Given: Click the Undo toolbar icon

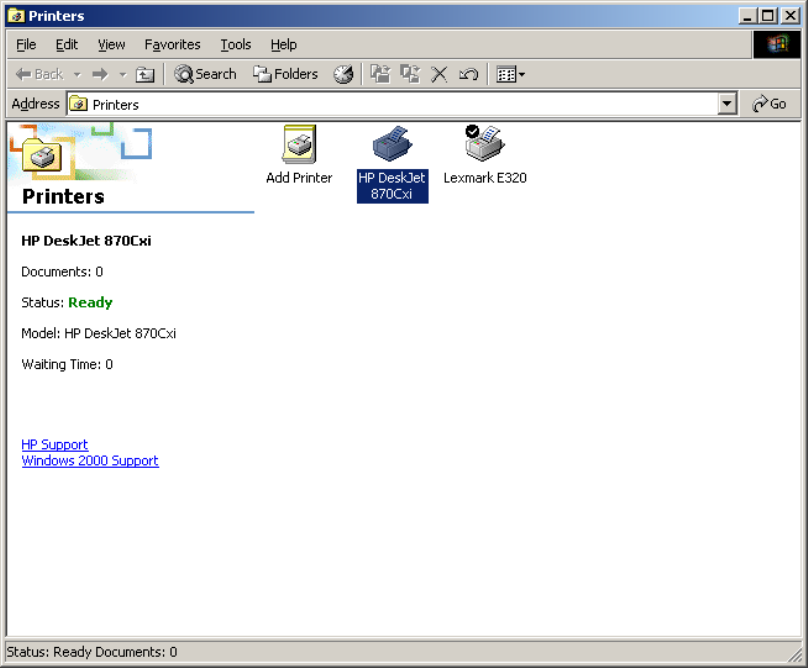Looking at the screenshot, I should [468, 75].
